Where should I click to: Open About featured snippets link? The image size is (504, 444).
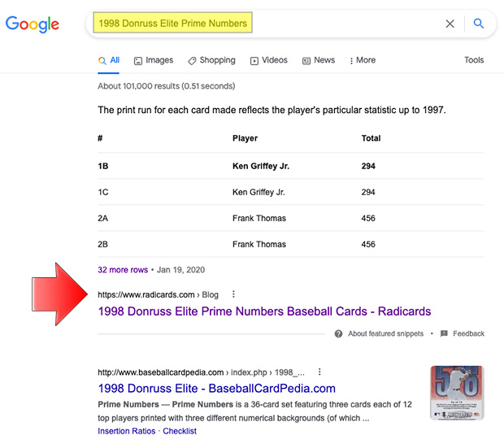tap(385, 333)
